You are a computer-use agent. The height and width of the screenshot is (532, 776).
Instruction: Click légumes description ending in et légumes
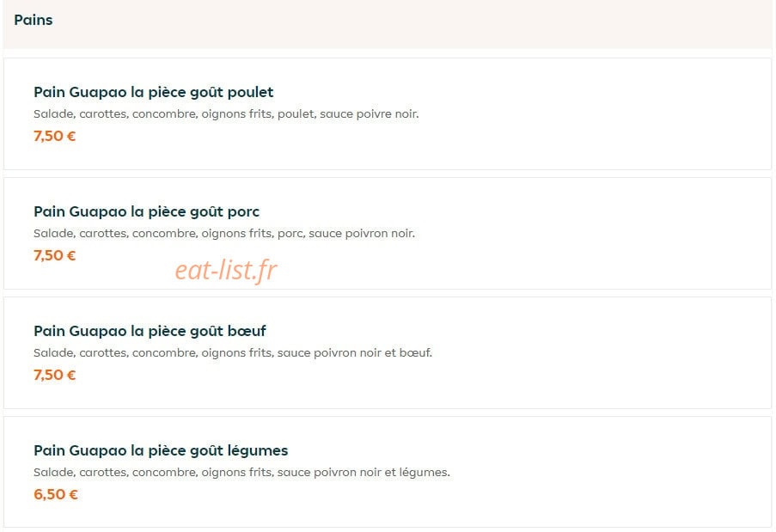[242, 473]
